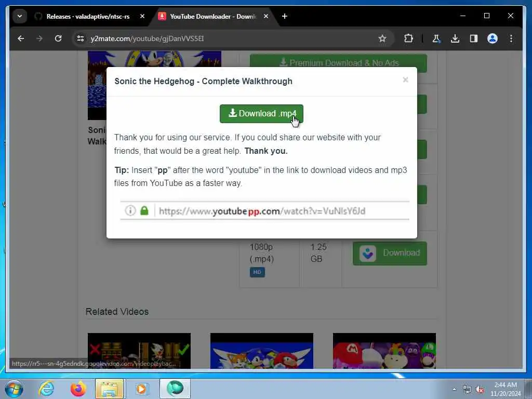532x399 pixels.
Task: Open the network tray icon
Action: click(x=467, y=390)
